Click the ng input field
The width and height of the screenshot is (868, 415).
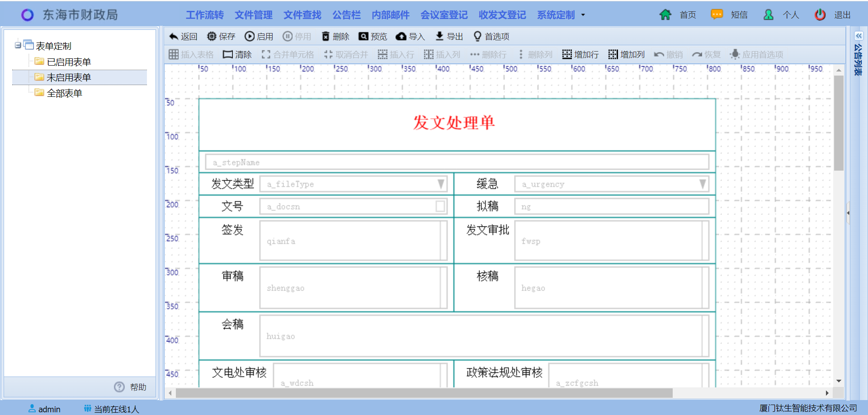tap(612, 206)
